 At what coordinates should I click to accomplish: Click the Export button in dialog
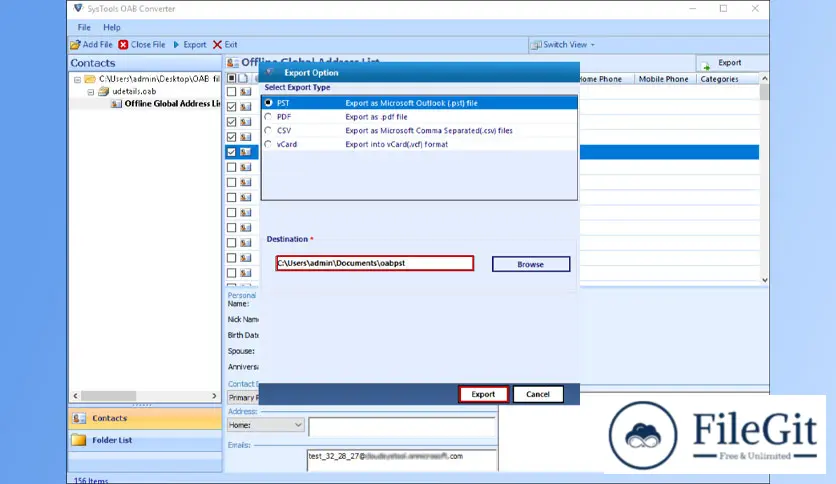tap(483, 394)
